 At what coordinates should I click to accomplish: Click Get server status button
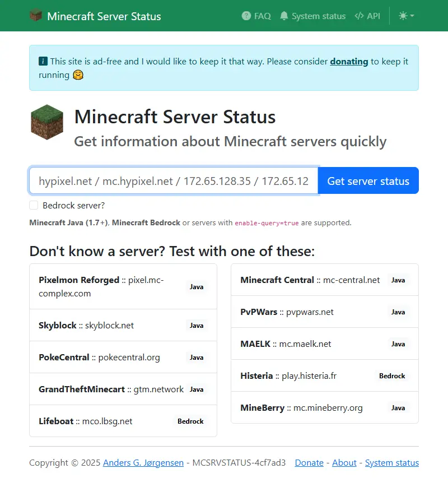[x=368, y=181]
